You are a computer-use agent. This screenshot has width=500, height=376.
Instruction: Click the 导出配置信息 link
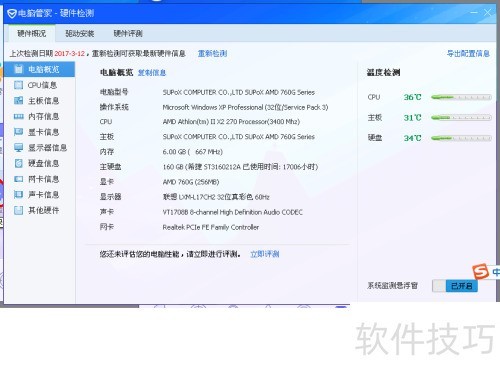click(x=468, y=53)
